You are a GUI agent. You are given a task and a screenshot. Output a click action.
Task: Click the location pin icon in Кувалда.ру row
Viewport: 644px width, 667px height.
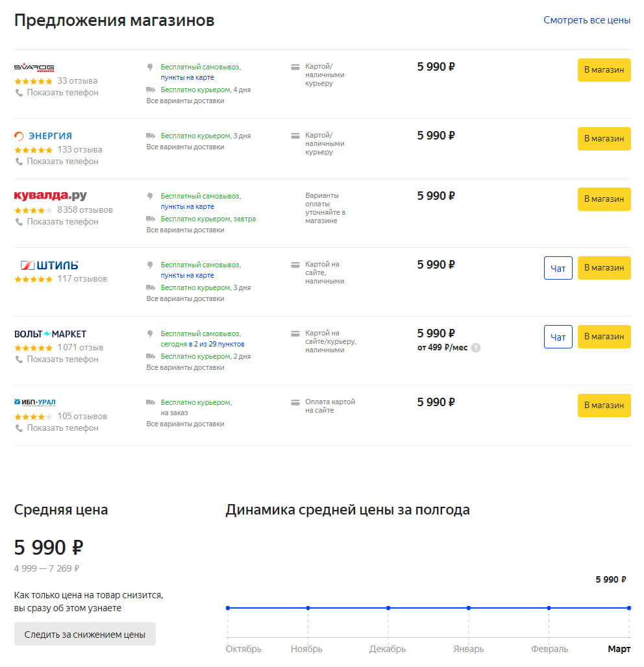click(149, 195)
